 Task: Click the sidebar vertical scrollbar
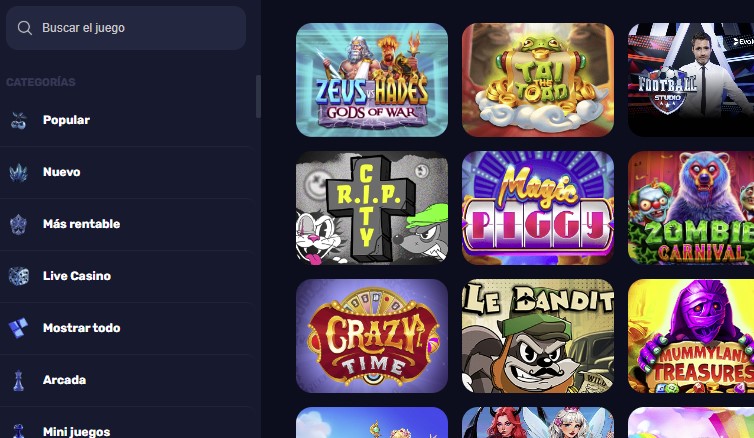(x=258, y=96)
